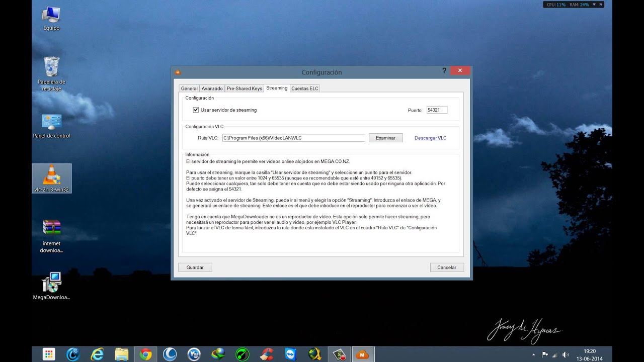
Task: Click the network signal tray icon
Action: (555, 354)
